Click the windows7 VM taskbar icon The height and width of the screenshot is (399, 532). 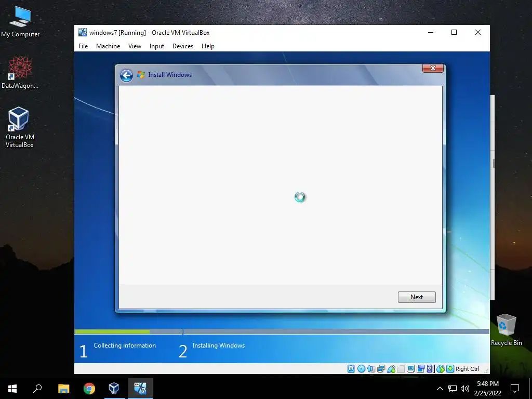pyautogui.click(x=140, y=389)
